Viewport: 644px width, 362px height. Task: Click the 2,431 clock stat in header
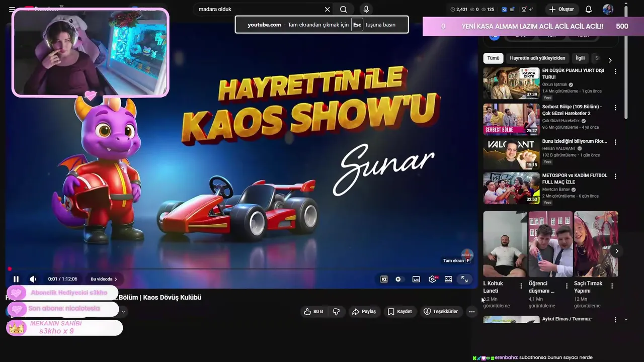click(459, 9)
